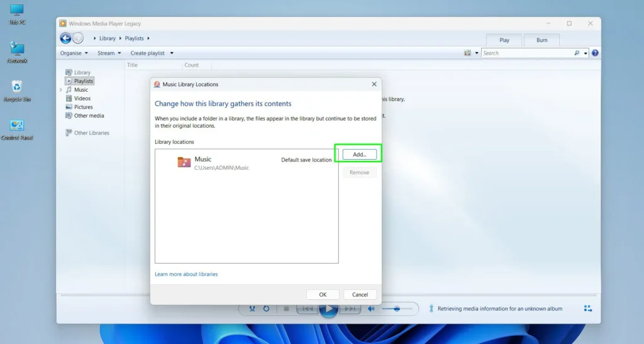This screenshot has width=644, height=344.
Task: Click the Play button
Action: pyautogui.click(x=328, y=309)
